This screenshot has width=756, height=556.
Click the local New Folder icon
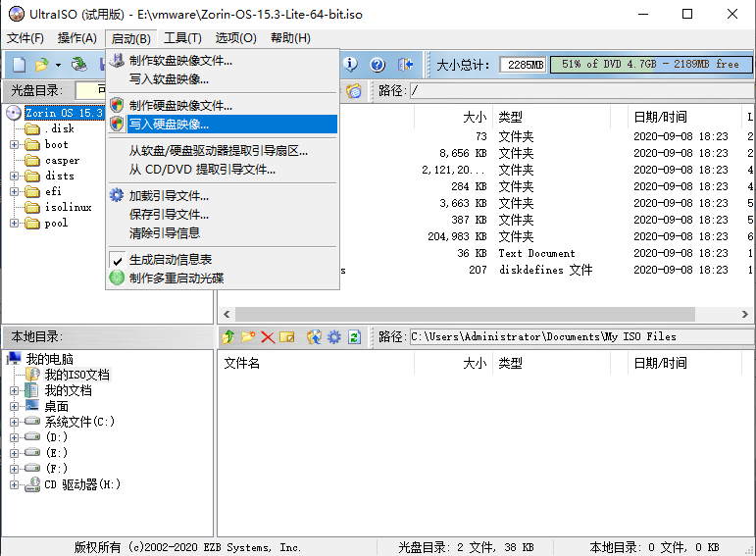pyautogui.click(x=248, y=336)
